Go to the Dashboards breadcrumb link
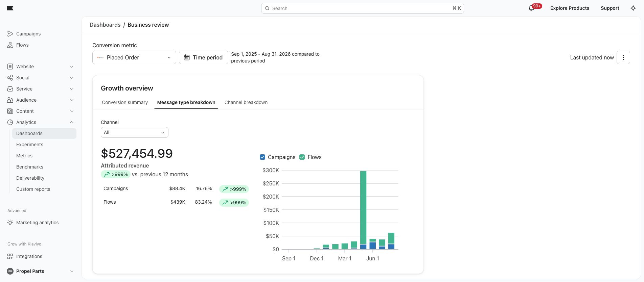Screen dimensions: 644x282 [105, 25]
